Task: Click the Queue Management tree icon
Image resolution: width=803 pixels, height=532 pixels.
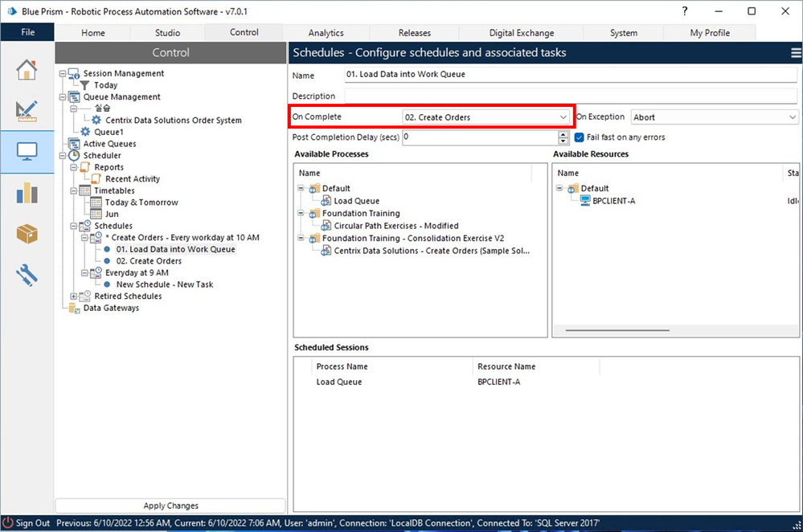Action: [x=74, y=96]
